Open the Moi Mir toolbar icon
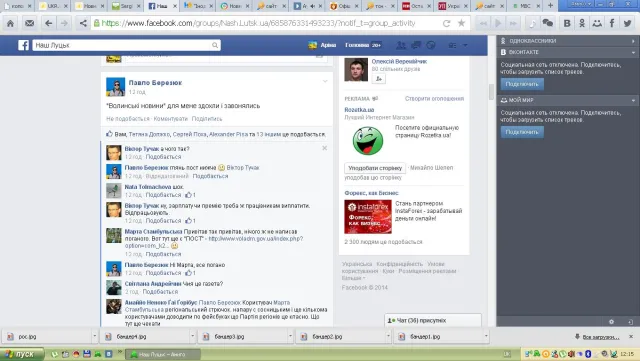Image resolution: width=640 pixels, height=361 pixels. click(x=597, y=23)
